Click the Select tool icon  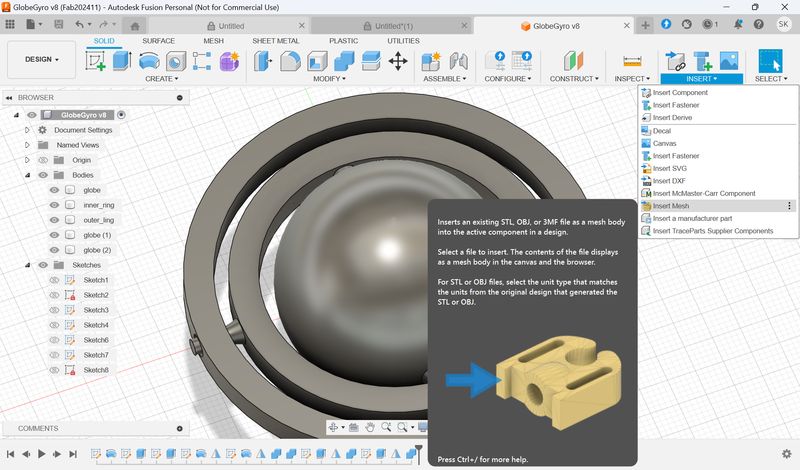(x=770, y=62)
